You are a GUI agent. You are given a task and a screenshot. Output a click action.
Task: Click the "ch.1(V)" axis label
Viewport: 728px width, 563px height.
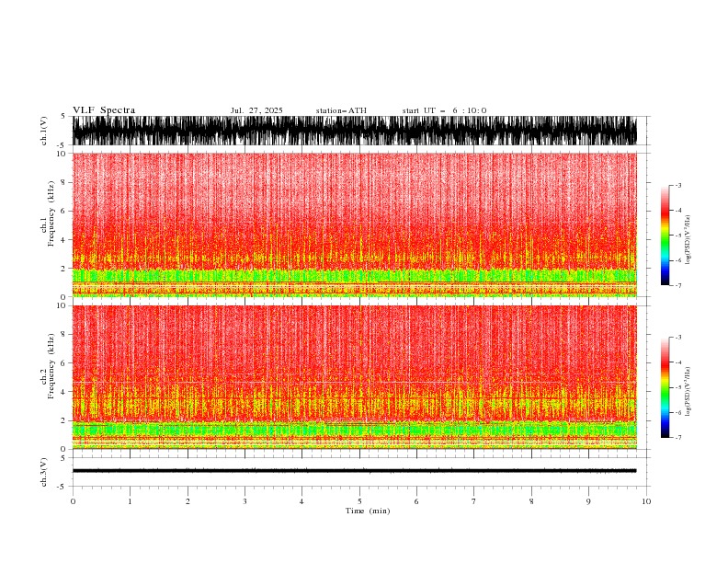pyautogui.click(x=44, y=131)
